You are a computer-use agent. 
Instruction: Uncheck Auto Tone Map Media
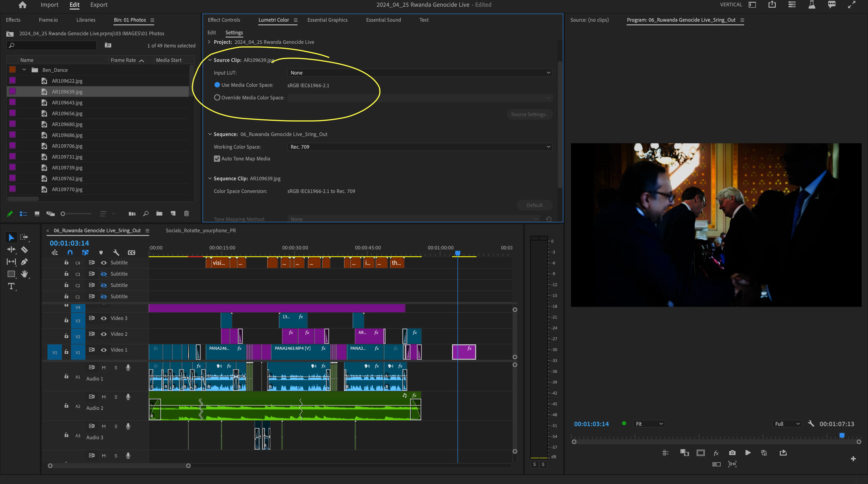pyautogui.click(x=217, y=159)
